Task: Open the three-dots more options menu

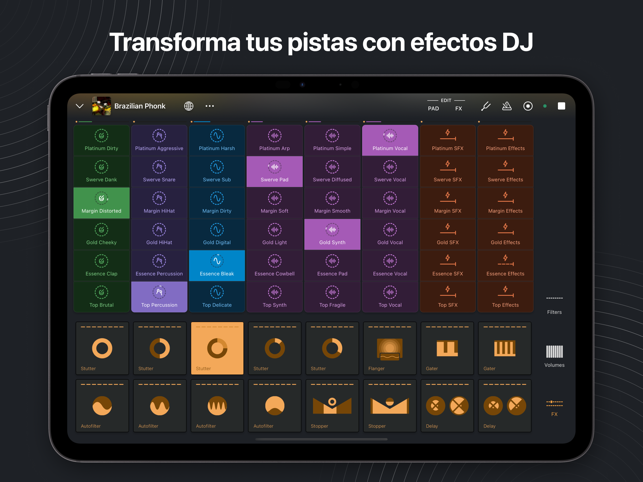Action: point(210,106)
